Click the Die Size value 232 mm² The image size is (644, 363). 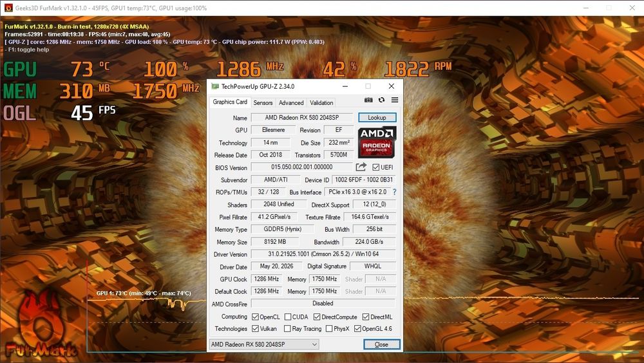coord(339,142)
